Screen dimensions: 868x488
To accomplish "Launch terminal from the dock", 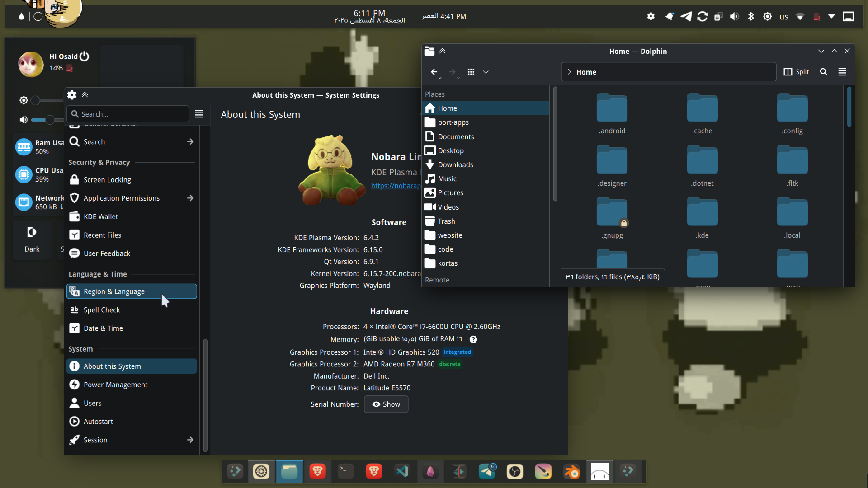I will pyautogui.click(x=346, y=472).
